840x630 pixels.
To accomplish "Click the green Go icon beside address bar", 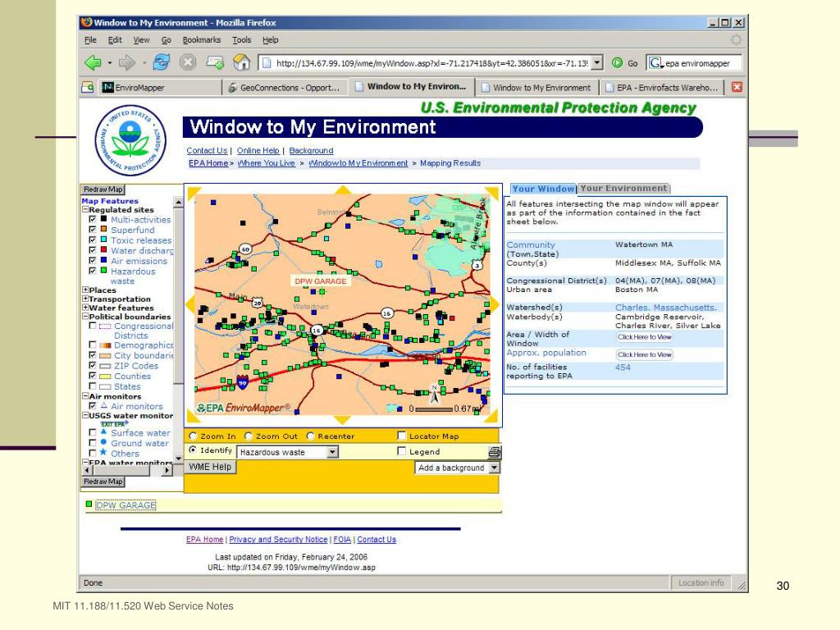I will pos(617,62).
